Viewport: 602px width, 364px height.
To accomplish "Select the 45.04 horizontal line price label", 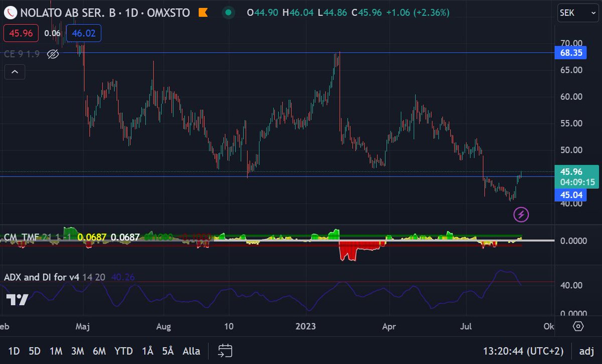I will (x=570, y=195).
